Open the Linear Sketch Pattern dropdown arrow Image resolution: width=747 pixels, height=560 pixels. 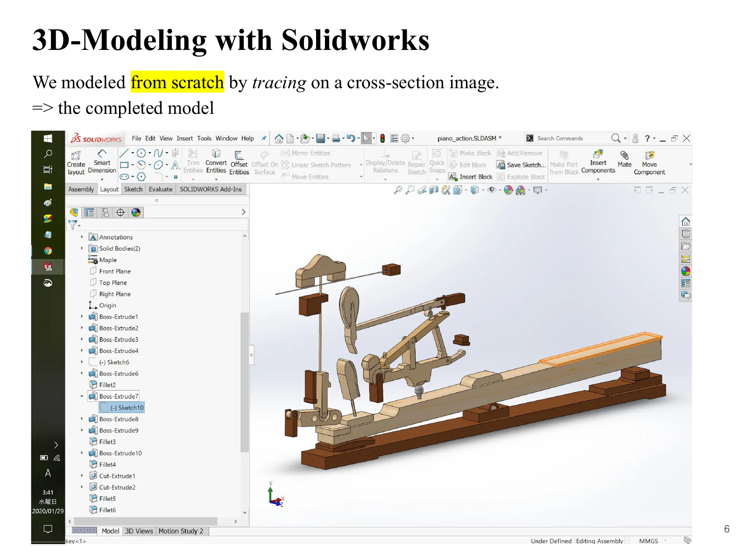tap(361, 165)
